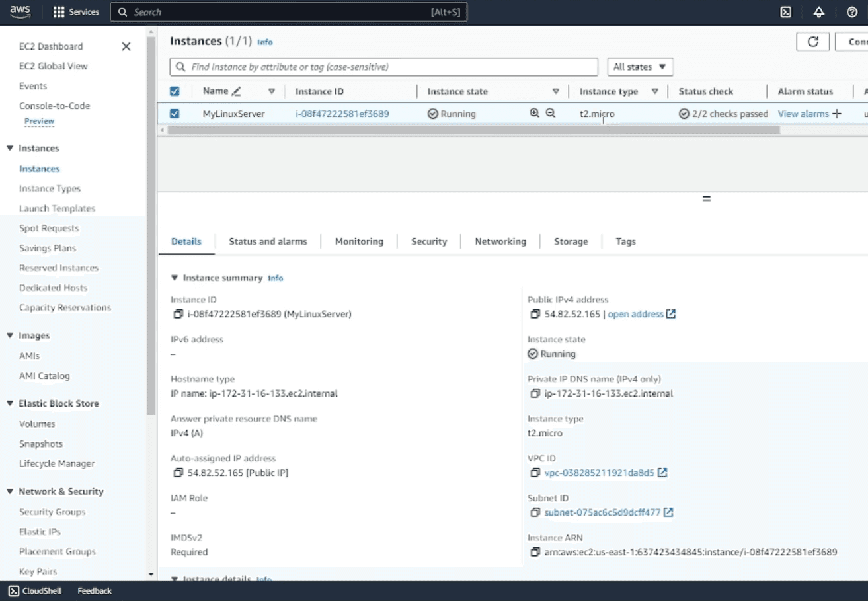The image size is (868, 601).
Task: Open the Tags tab
Action: pyautogui.click(x=625, y=241)
